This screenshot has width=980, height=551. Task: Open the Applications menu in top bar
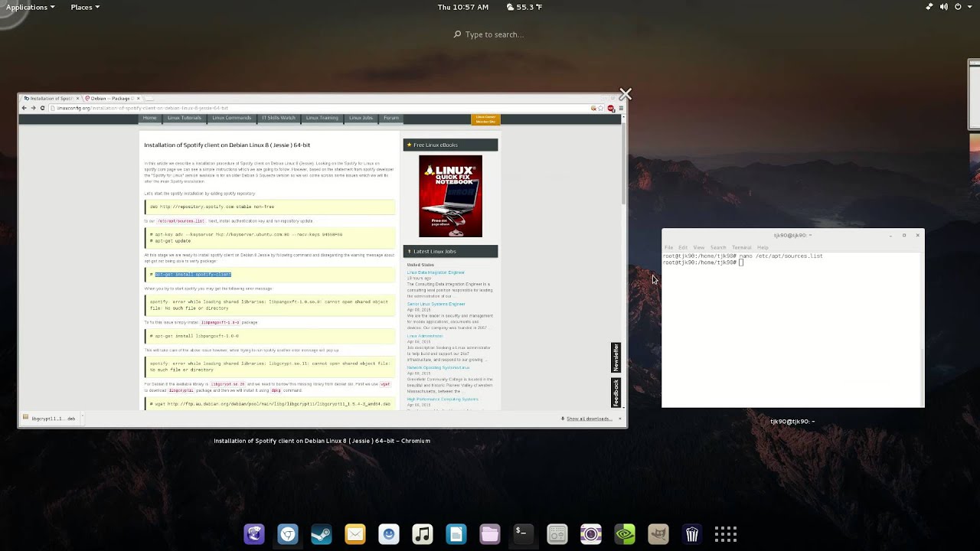pyautogui.click(x=30, y=7)
